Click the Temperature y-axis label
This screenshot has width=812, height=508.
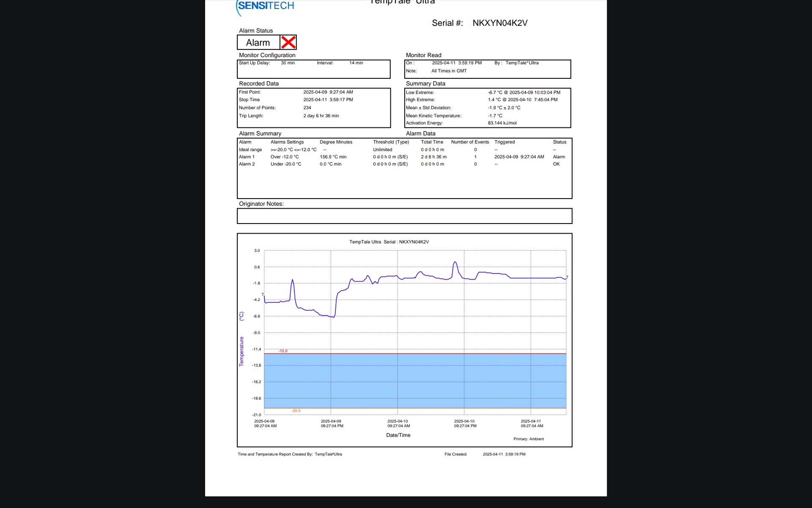click(x=241, y=351)
